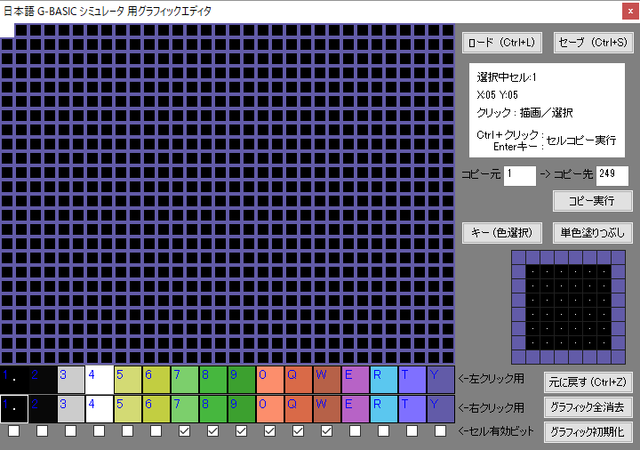640x450 pixels.
Task: Check the cell-bit checkbox under color Y
Action: pyautogui.click(x=440, y=432)
